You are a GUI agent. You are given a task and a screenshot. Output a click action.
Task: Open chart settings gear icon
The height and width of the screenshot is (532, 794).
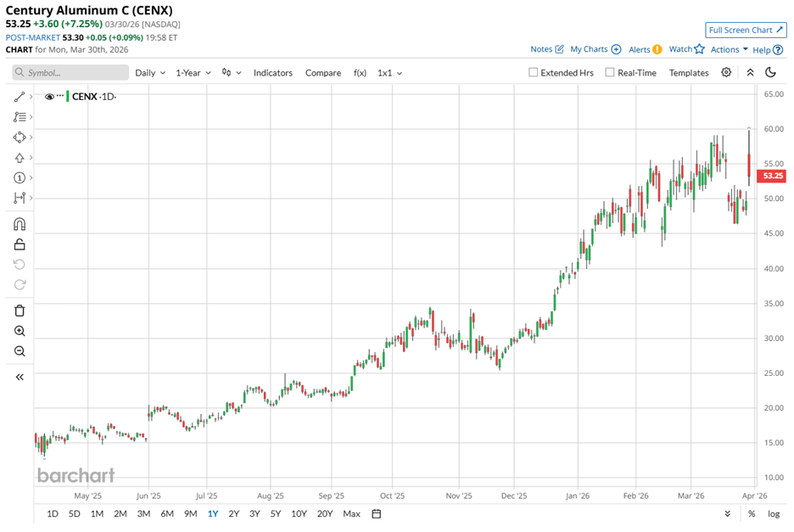[x=726, y=73]
